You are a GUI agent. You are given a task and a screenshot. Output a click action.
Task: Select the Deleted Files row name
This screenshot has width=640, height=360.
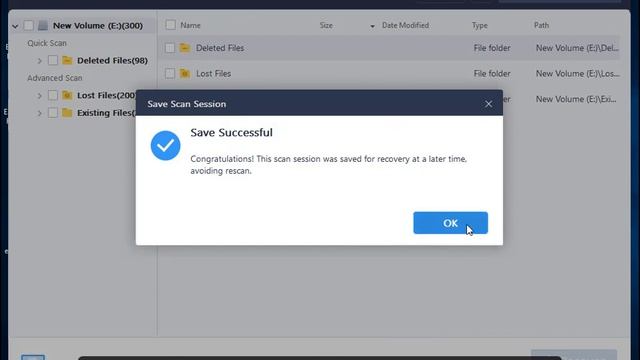click(x=220, y=48)
